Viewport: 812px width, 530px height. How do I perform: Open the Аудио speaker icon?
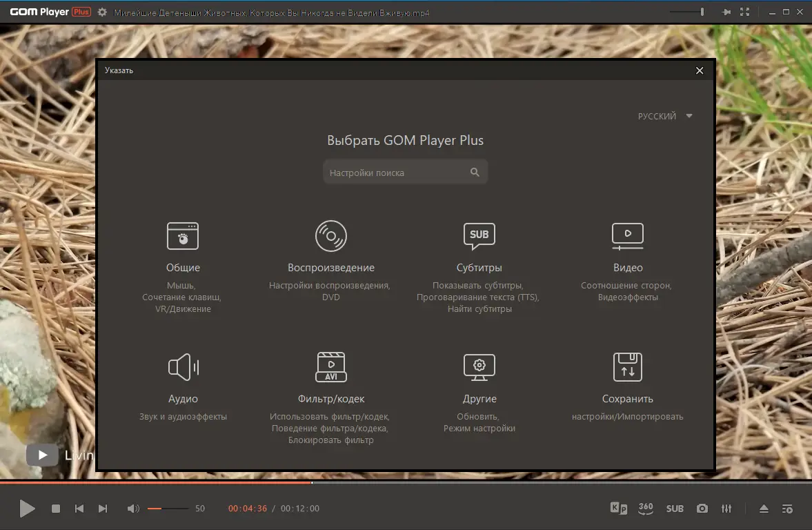point(184,367)
